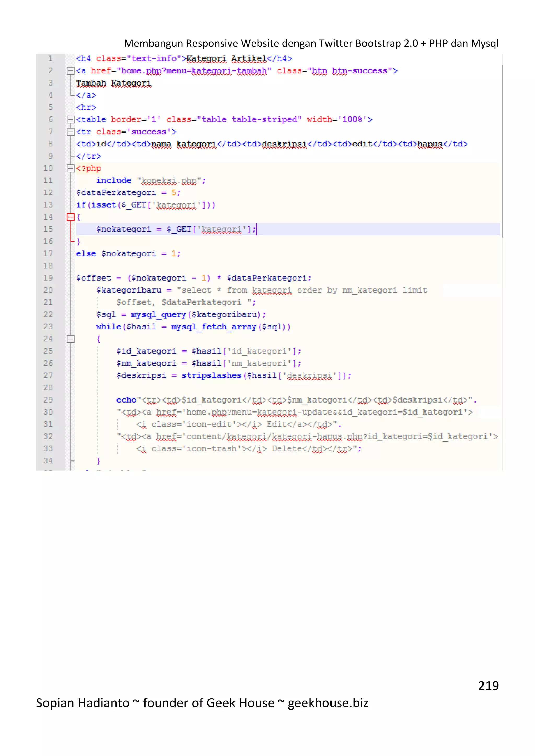Click the href "home.php?menu=kategori-tambah" value
The image size is (535, 756).
194,71
